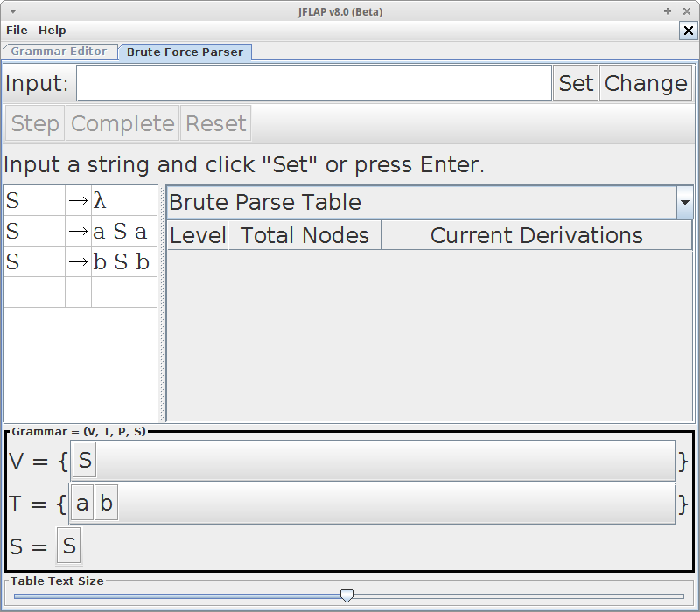
Task: Click terminal b in the T set
Action: click(106, 504)
